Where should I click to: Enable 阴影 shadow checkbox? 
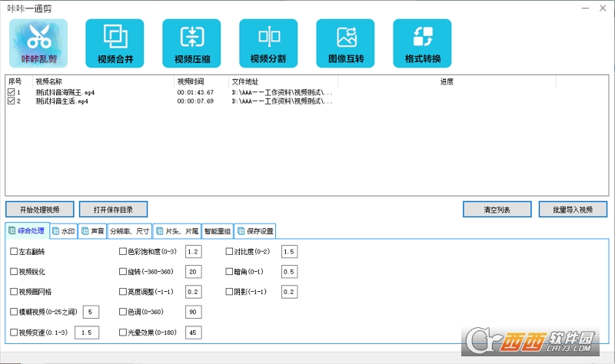pyautogui.click(x=229, y=292)
